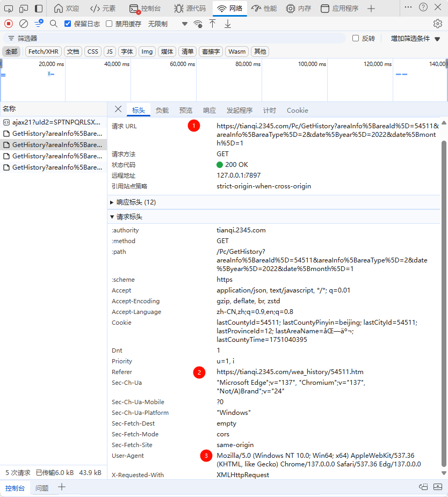448x497 pixels.
Task: Clear the network log
Action: click(24, 24)
